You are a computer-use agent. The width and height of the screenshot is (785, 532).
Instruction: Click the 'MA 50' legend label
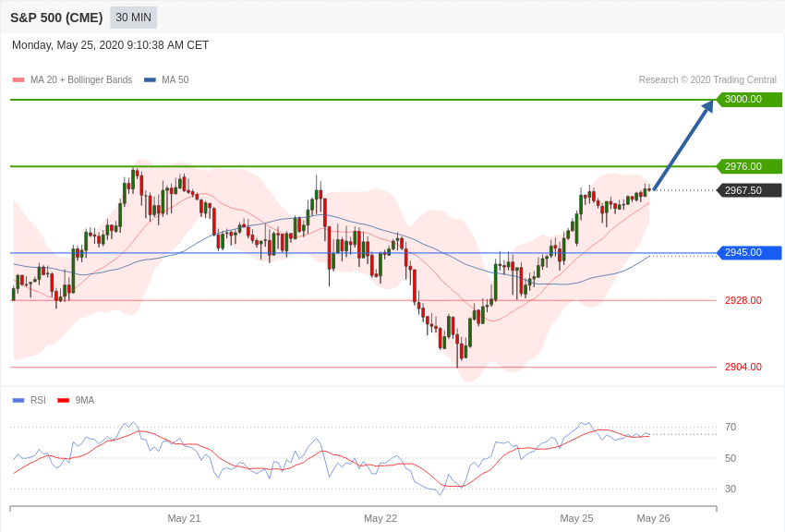click(x=175, y=79)
